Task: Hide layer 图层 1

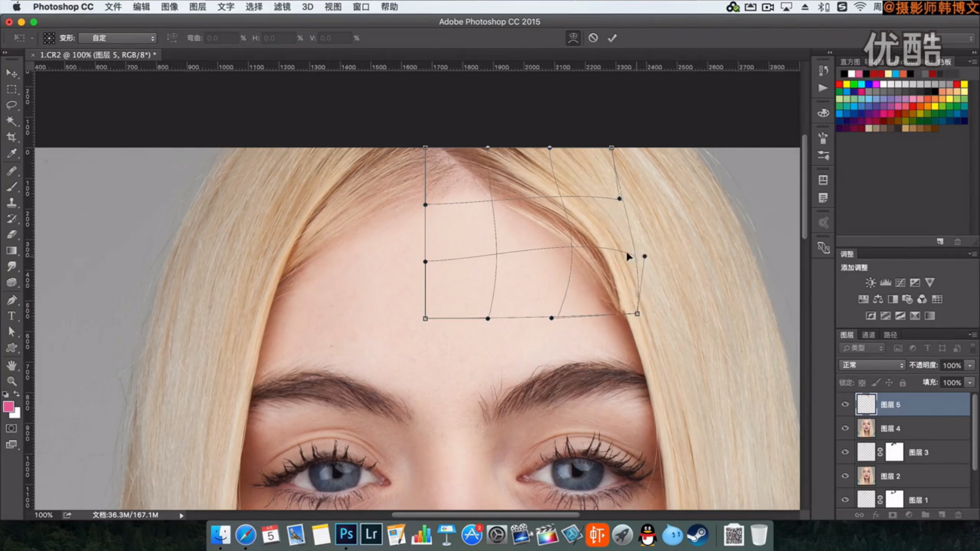Action: (845, 500)
